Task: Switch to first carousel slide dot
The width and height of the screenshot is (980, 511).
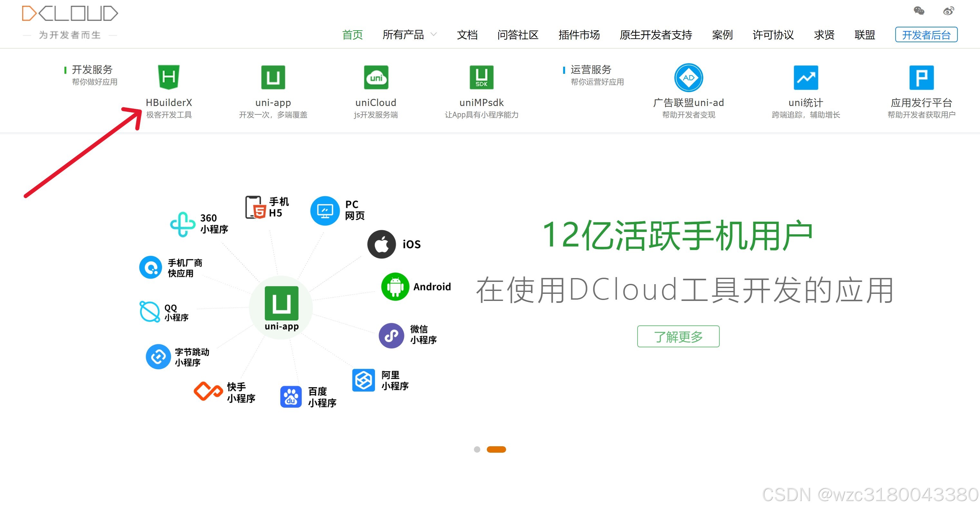Action: 477,449
